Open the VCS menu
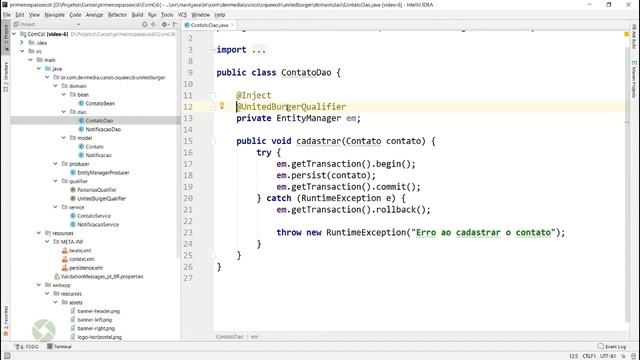Screen dimensions: 640x360 182,15
